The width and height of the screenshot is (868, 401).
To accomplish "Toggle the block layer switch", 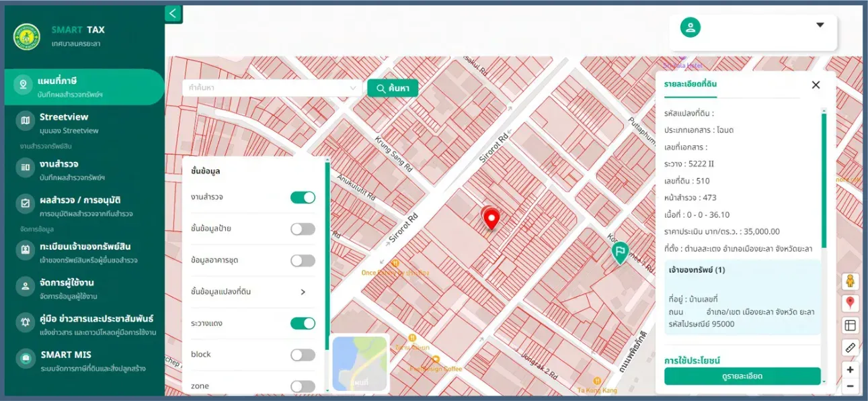I will pyautogui.click(x=303, y=355).
